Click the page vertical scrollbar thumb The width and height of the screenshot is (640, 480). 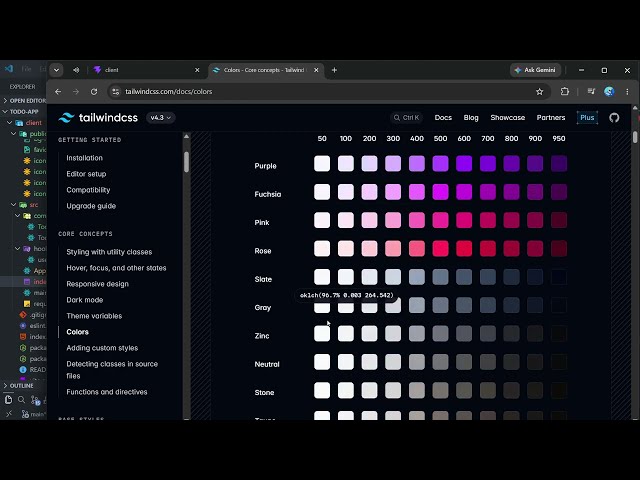coord(635,137)
